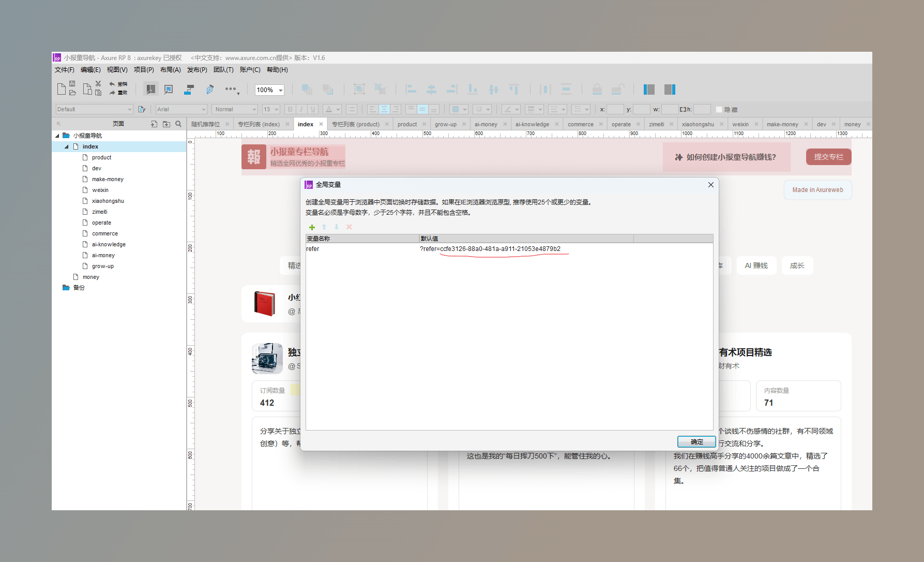Screen dimensions: 924x562
Task: Open the 文件(F) menu
Action: [x=65, y=70]
